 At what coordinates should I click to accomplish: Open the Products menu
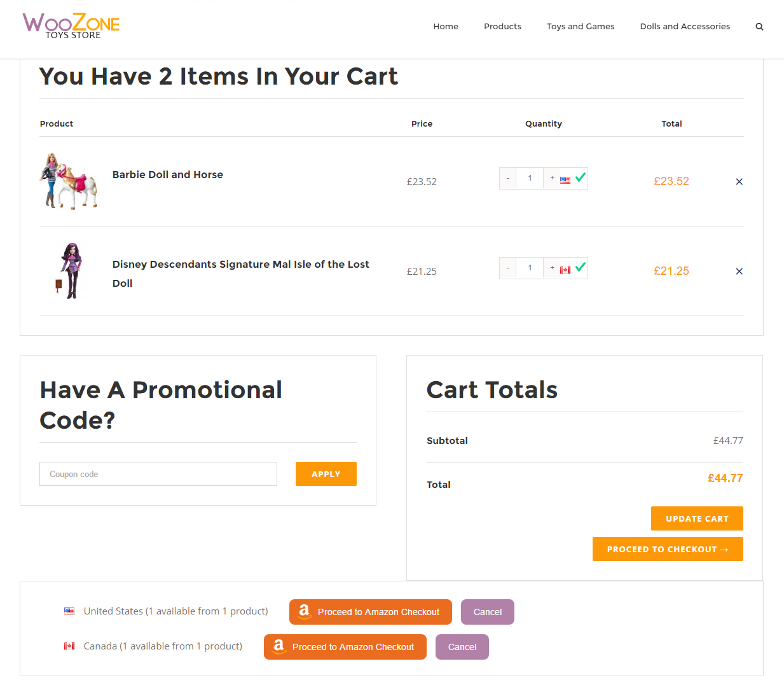pyautogui.click(x=502, y=27)
